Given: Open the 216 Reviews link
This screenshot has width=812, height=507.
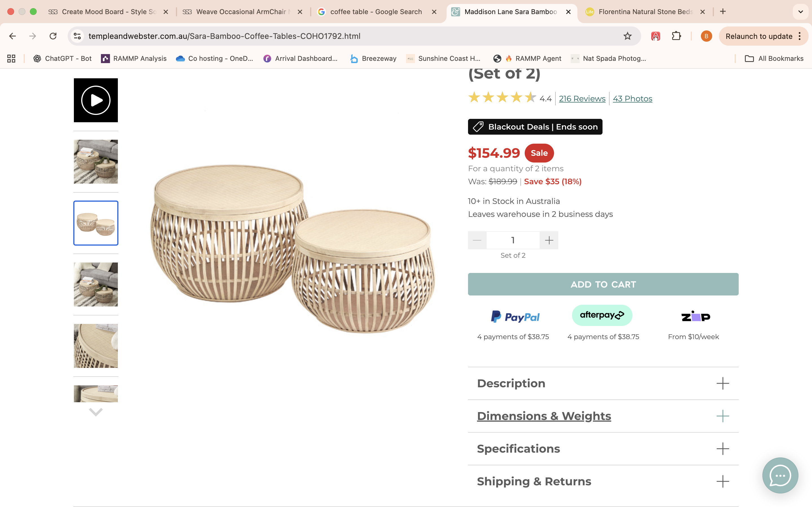Looking at the screenshot, I should pyautogui.click(x=582, y=99).
